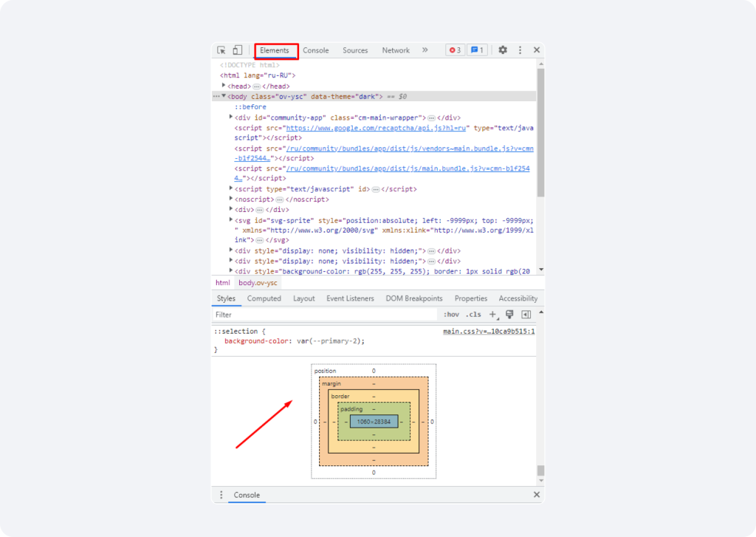Click the ellipsis inside the text/javascript script
756x537 pixels.
tap(376, 189)
